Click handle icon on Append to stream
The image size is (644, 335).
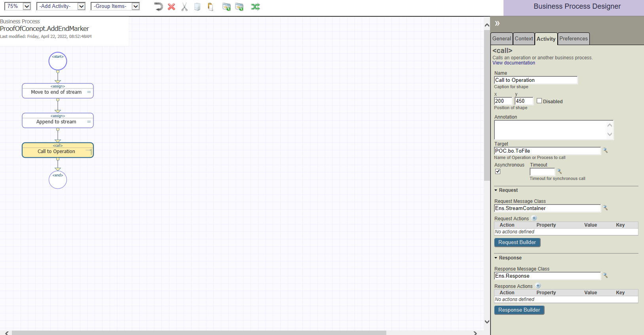pyautogui.click(x=89, y=122)
